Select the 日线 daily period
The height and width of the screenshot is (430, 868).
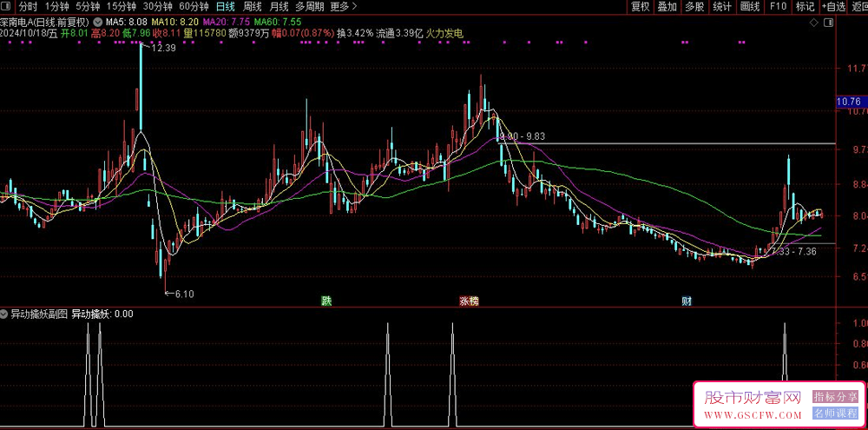226,7
